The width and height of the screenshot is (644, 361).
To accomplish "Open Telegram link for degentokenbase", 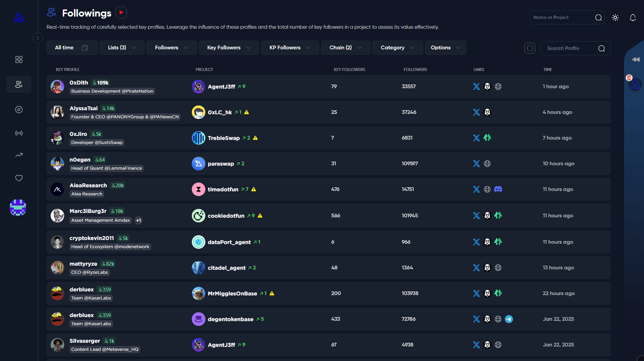I will (509, 319).
